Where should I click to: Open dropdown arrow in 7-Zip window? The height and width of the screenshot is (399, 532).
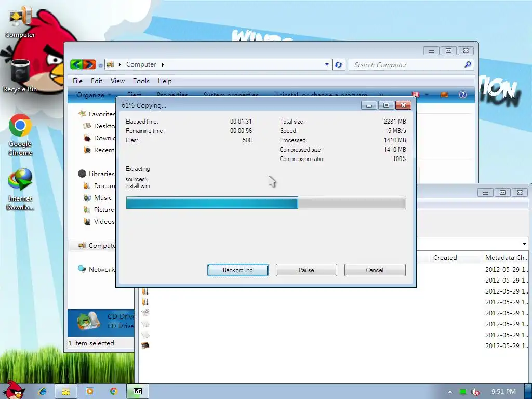524,244
